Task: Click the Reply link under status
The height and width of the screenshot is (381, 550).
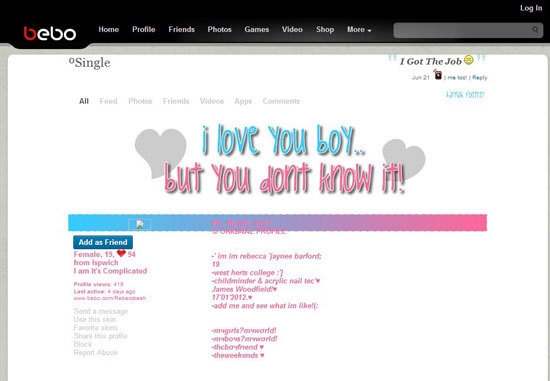Action: [479, 78]
